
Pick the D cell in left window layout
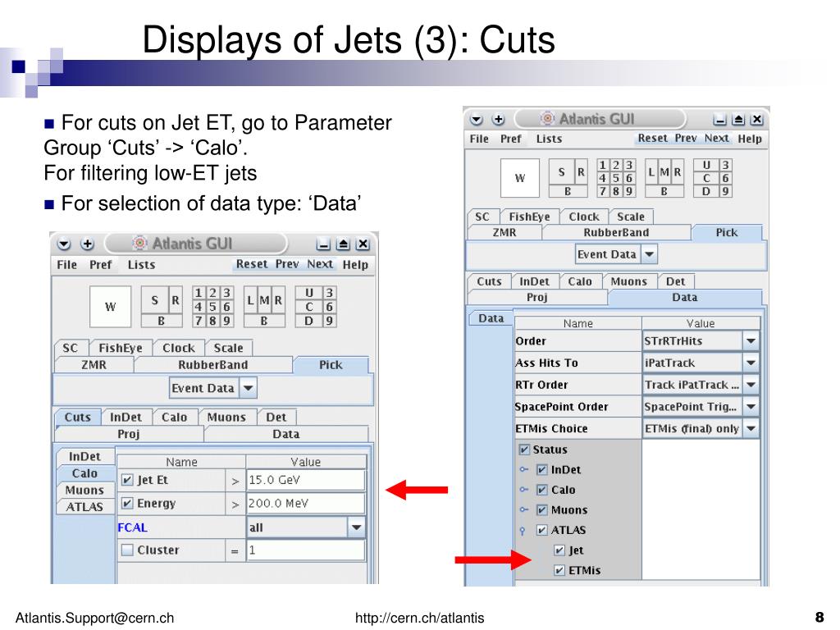(x=308, y=321)
